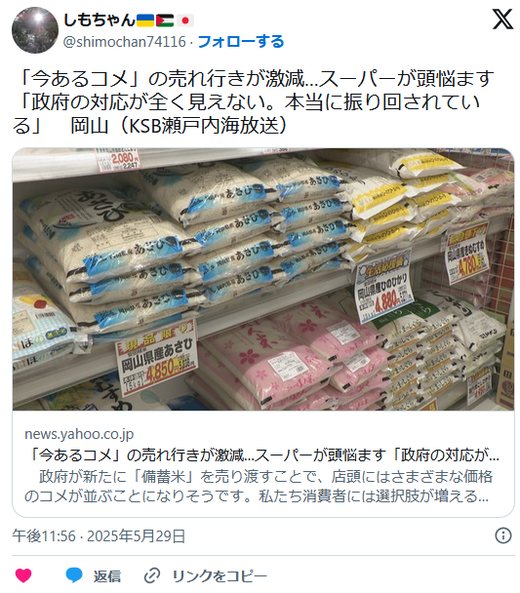Viewport: 520px width, 593px height.
Task: Open the rice shelf photo preview
Action: [x=263, y=279]
